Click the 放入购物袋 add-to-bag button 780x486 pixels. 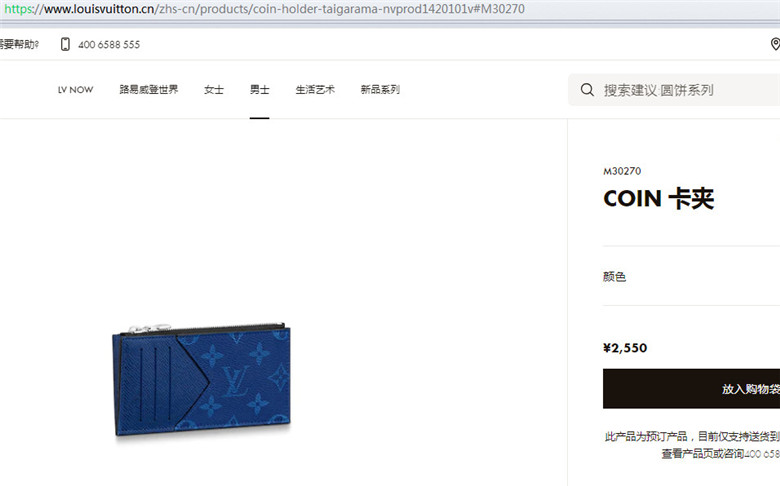(x=691, y=389)
